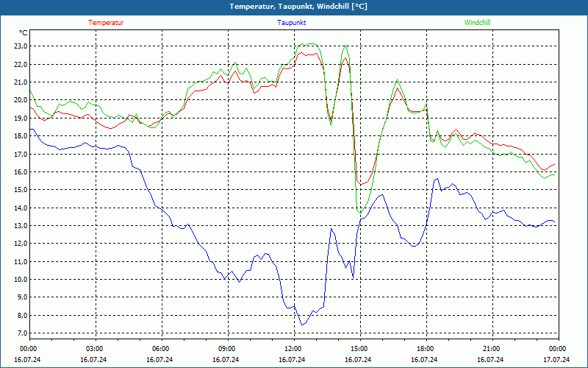588x368 pixels.
Task: Click the 15:00 time label on x-axis
Action: [x=359, y=349]
